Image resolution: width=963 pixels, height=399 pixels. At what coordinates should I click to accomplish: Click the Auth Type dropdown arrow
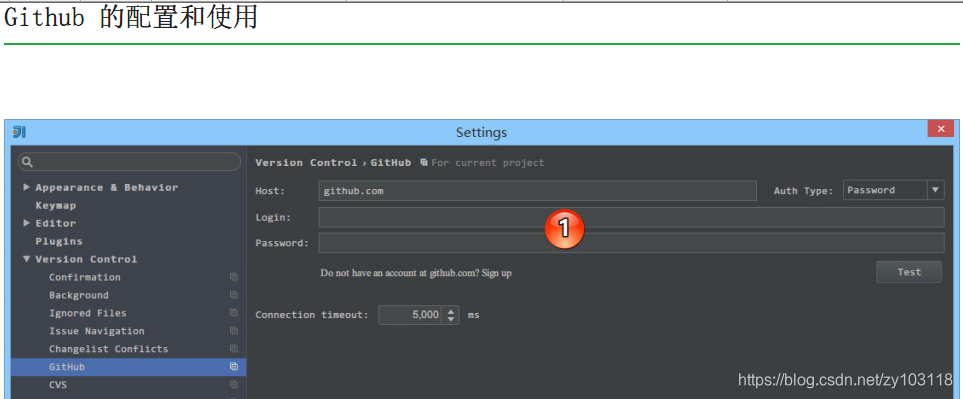935,190
